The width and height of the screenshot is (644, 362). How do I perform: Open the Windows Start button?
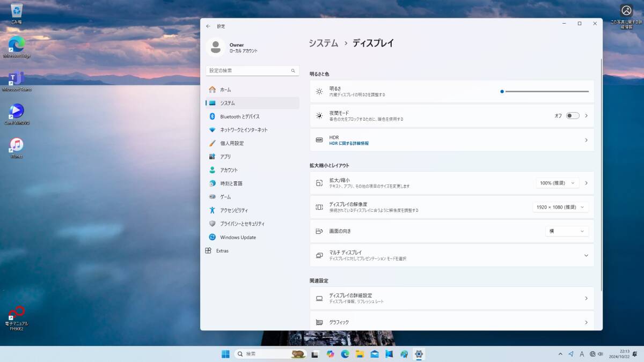(225, 354)
